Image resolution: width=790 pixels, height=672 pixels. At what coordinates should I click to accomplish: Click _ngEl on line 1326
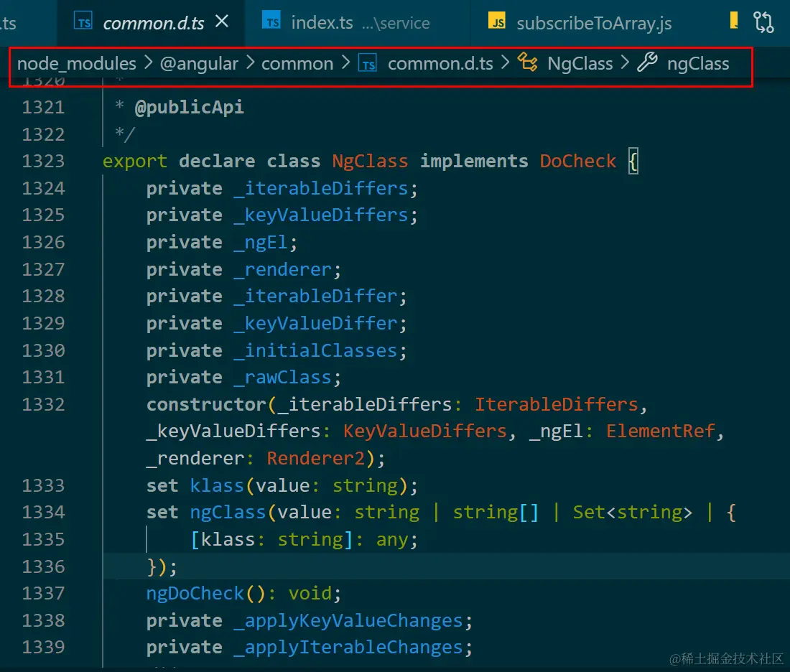[x=261, y=242]
